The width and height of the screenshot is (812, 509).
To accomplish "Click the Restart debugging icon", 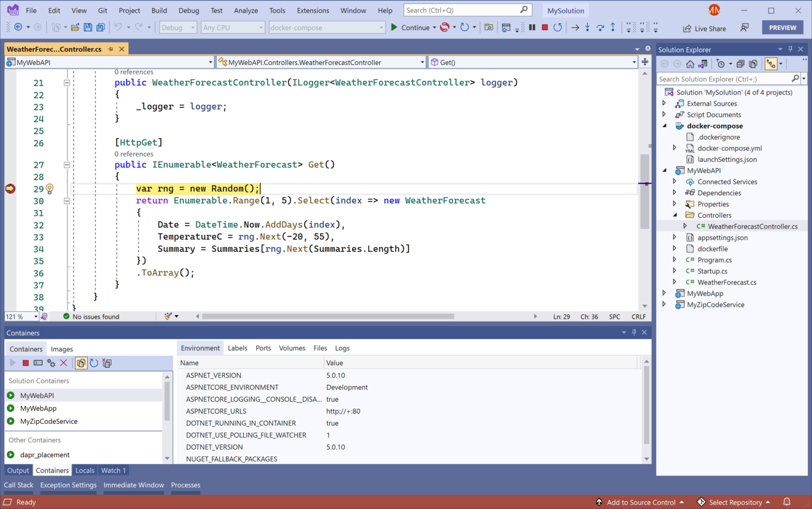I will pos(558,27).
